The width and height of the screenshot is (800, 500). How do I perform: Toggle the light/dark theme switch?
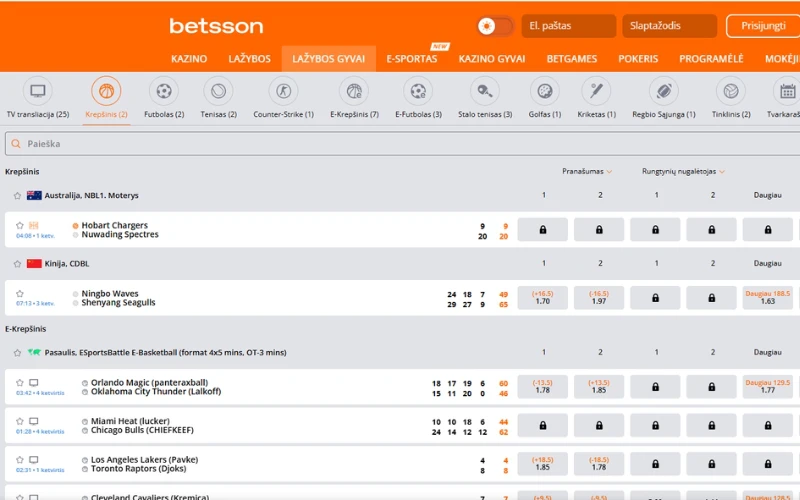pos(495,26)
